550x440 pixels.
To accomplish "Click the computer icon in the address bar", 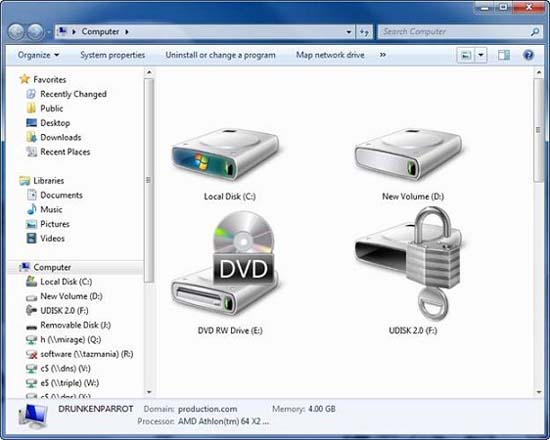I will pyautogui.click(x=62, y=31).
